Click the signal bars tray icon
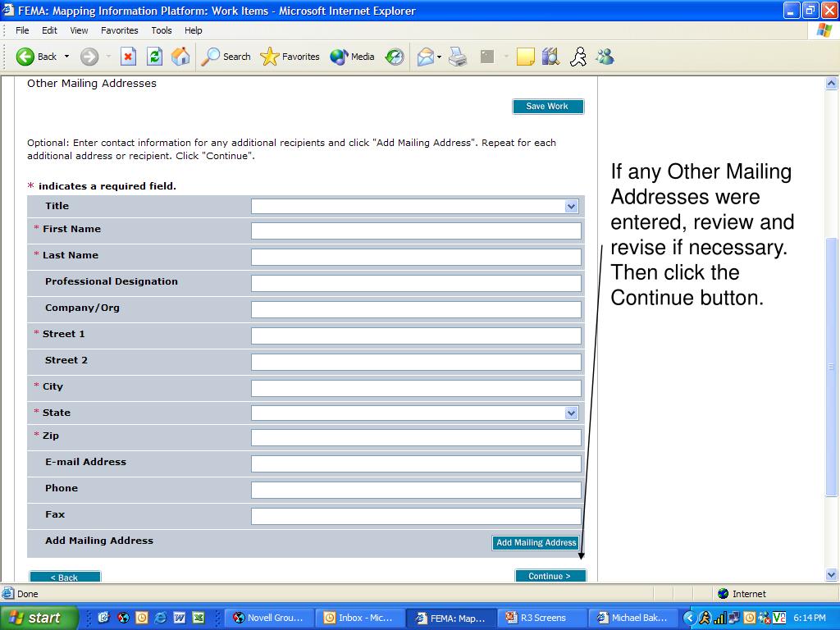The height and width of the screenshot is (630, 840). 719,618
